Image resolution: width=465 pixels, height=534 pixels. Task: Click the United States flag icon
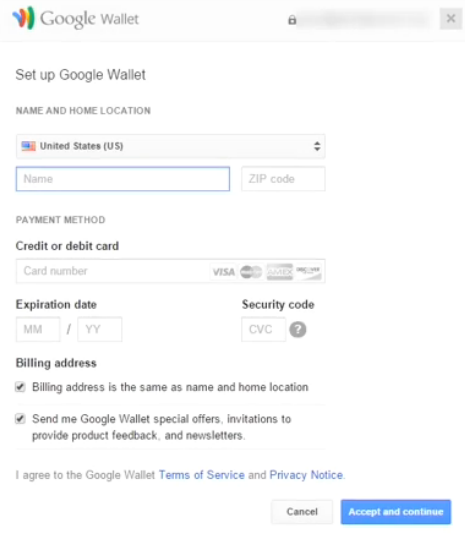[x=29, y=146]
